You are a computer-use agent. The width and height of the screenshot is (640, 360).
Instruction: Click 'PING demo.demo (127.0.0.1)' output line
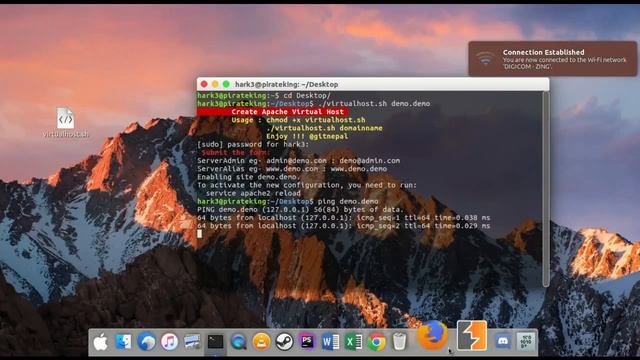tap(300, 210)
